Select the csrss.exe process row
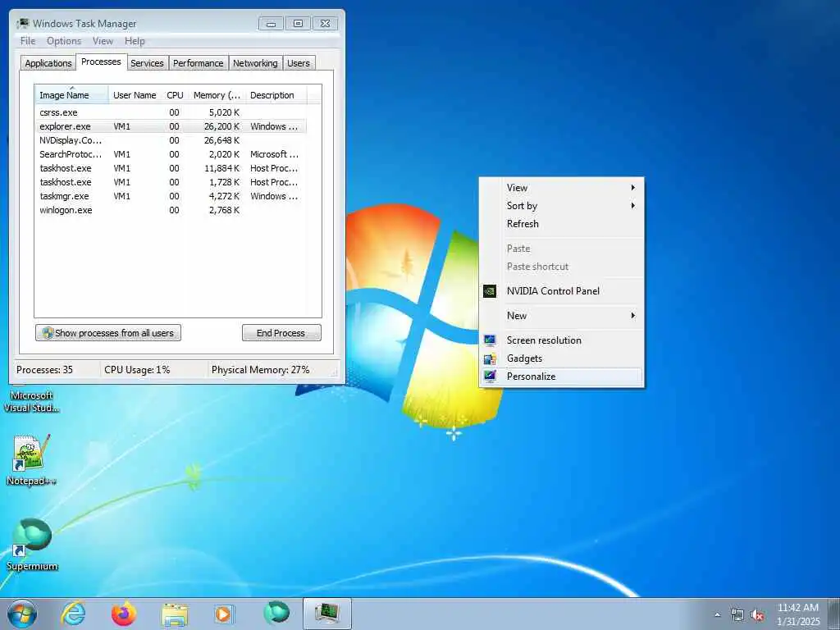 tap(171, 112)
